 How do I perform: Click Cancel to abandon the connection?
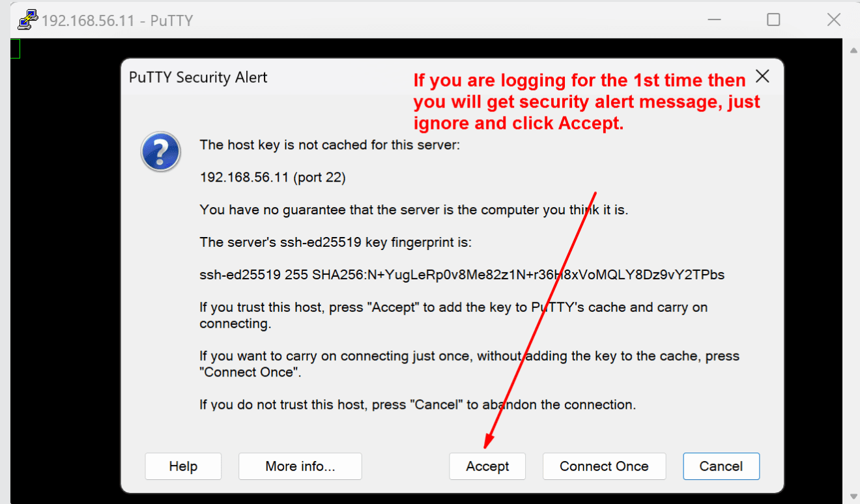[721, 466]
